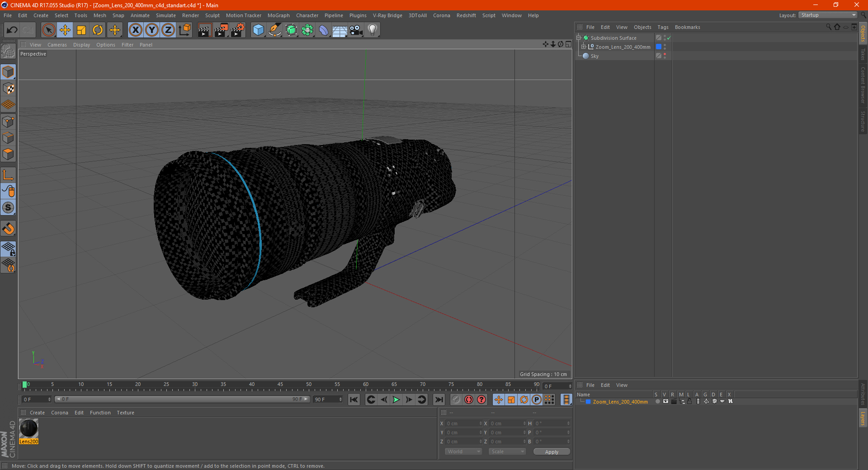Open Material Manager Texture menu
This screenshot has width=868, height=470.
[x=125, y=413]
